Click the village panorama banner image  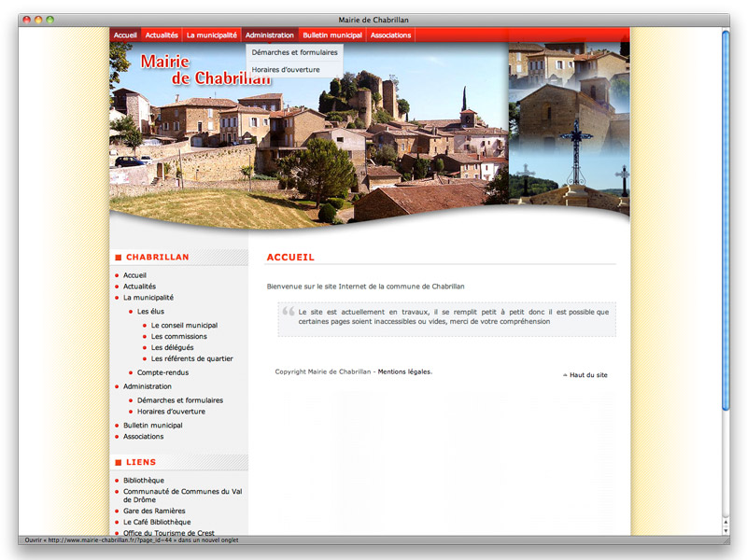click(x=309, y=133)
